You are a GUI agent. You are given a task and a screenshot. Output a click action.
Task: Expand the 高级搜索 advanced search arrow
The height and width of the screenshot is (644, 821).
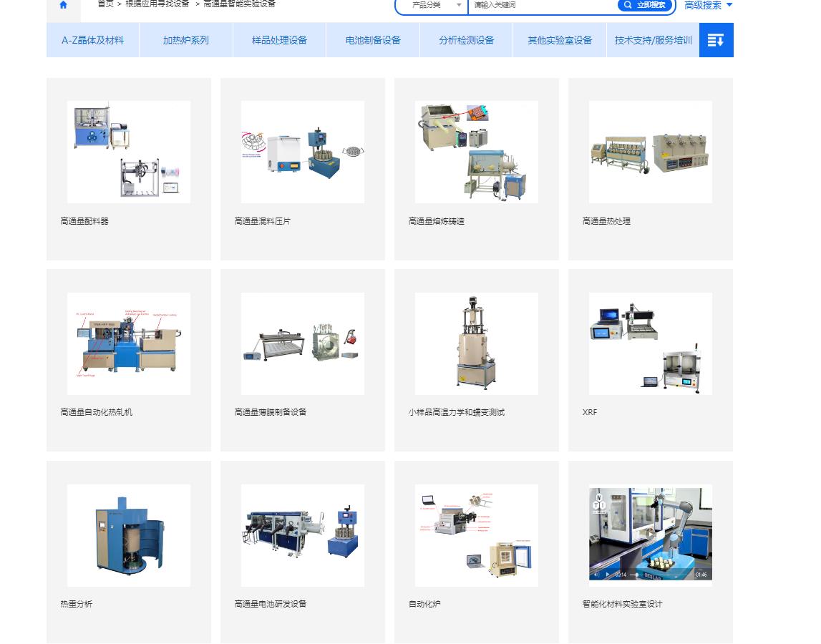(x=729, y=5)
